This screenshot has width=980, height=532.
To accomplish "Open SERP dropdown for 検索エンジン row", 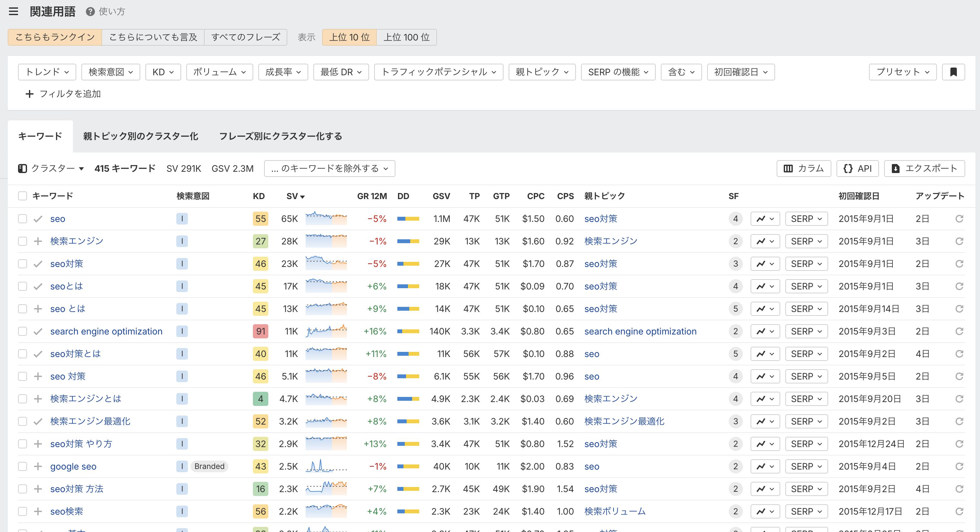I will tap(806, 241).
